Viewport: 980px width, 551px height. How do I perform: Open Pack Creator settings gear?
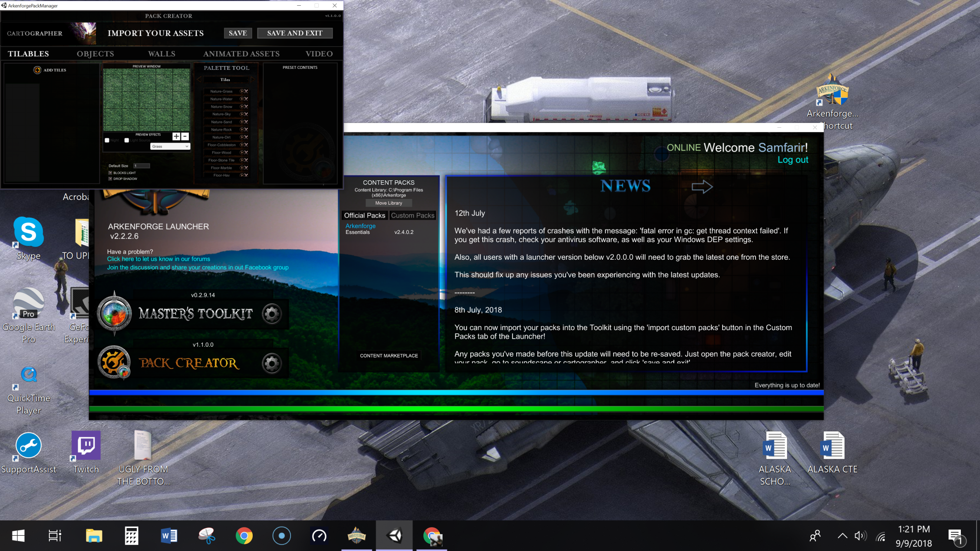pyautogui.click(x=272, y=364)
